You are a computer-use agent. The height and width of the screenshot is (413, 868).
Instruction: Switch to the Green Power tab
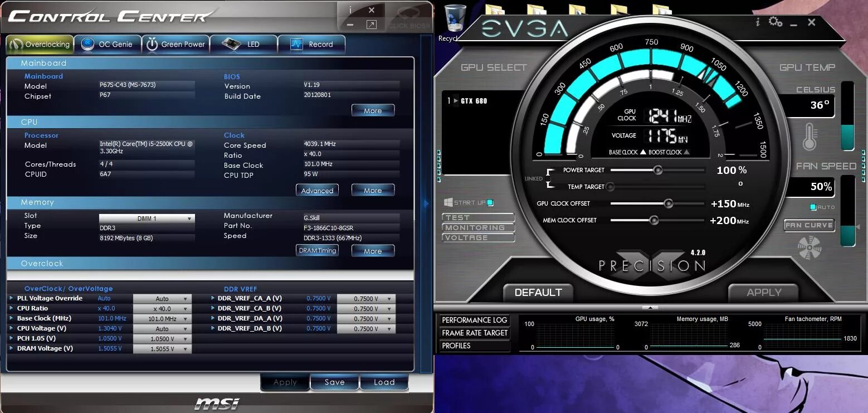click(x=176, y=43)
